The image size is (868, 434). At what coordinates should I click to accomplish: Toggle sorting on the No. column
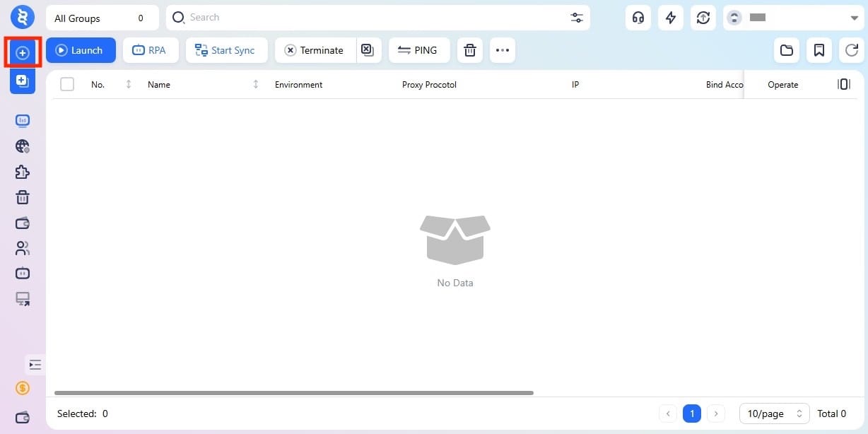[128, 84]
